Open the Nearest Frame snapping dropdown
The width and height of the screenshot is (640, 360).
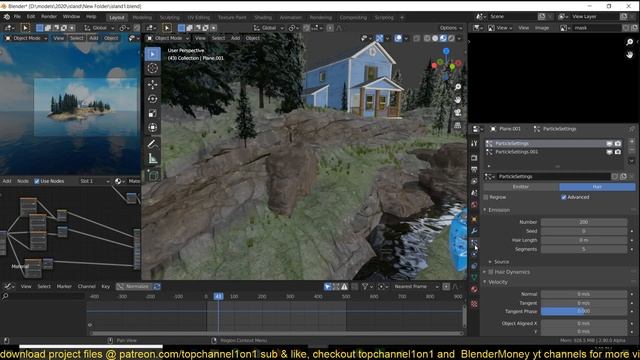pos(416,287)
